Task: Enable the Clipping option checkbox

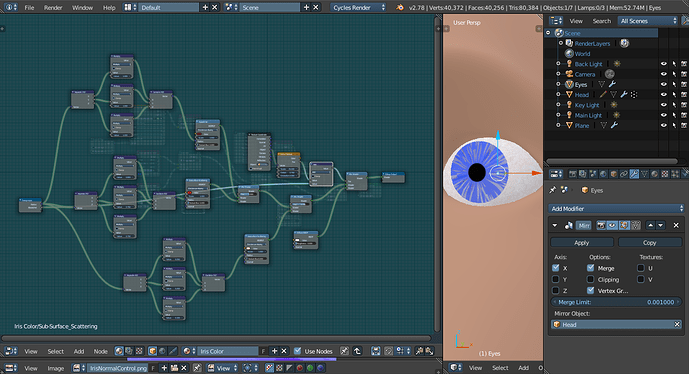Action: (590, 279)
